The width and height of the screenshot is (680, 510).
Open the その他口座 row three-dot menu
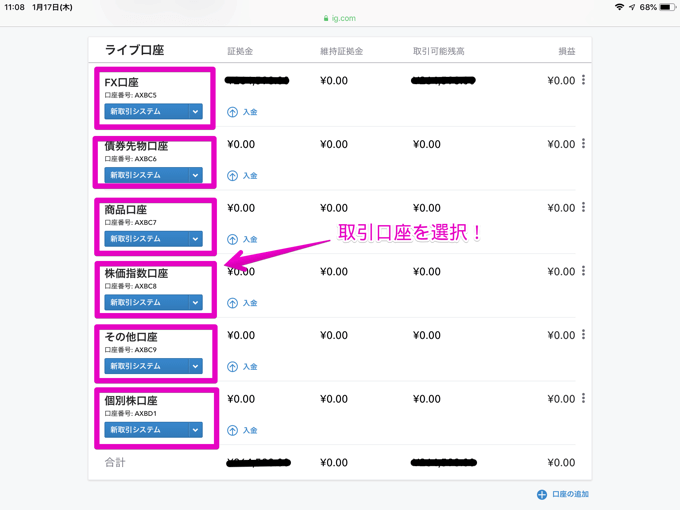tap(583, 335)
